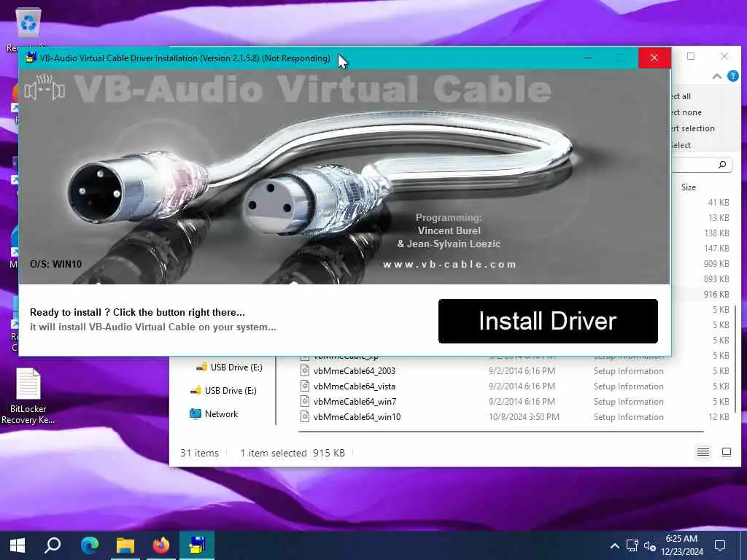
Task: Open the notification center icon
Action: pos(720,545)
